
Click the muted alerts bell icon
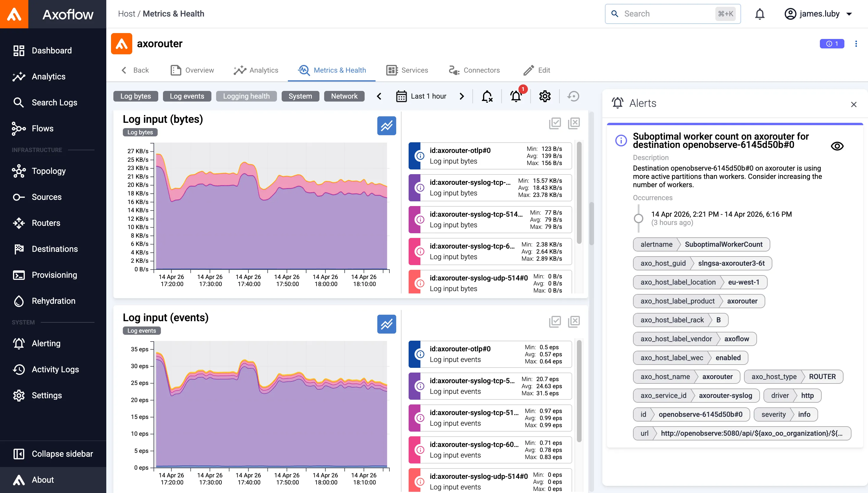pos(487,96)
